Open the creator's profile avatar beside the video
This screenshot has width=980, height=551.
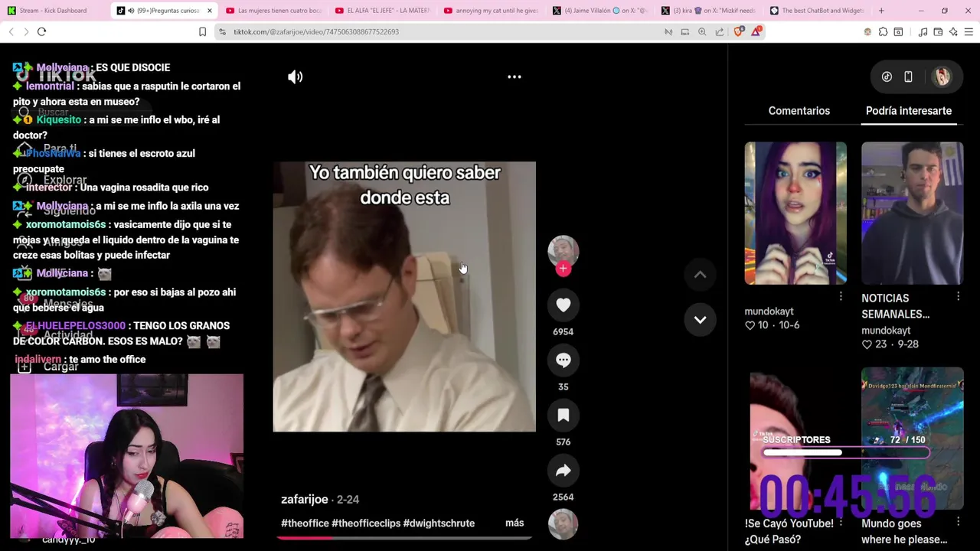pos(563,250)
